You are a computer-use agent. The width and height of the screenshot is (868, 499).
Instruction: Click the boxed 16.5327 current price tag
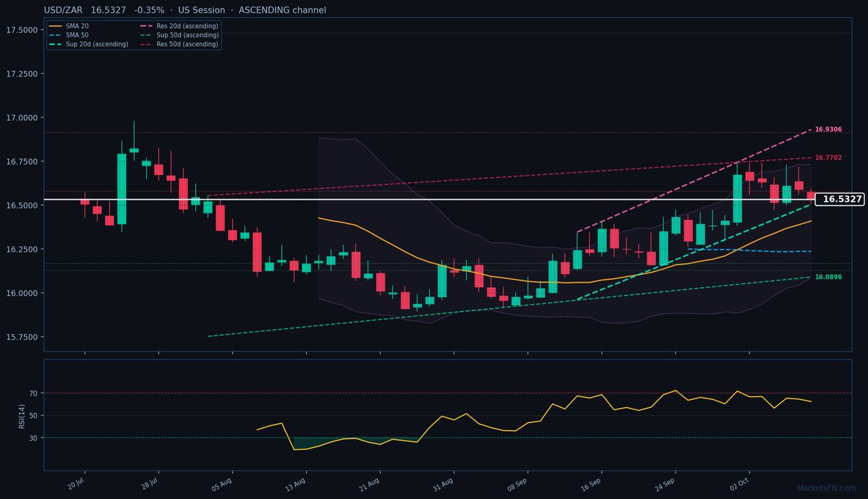pos(841,200)
